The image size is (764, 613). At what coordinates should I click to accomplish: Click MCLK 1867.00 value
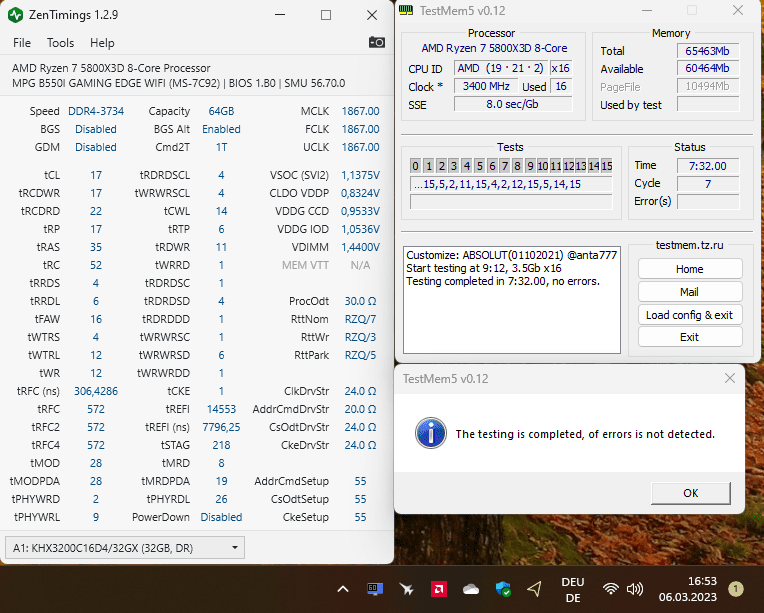pyautogui.click(x=360, y=111)
